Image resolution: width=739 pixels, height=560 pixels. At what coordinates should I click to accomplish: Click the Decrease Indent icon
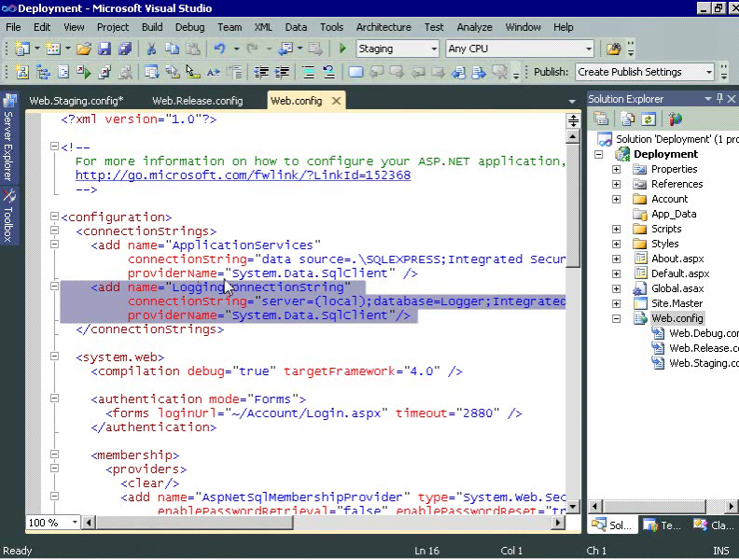261,72
